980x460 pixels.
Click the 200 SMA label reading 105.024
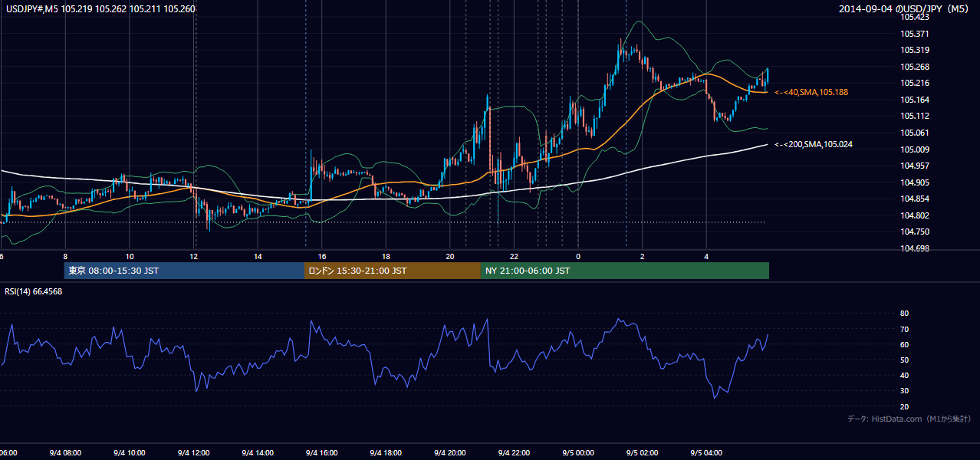814,144
